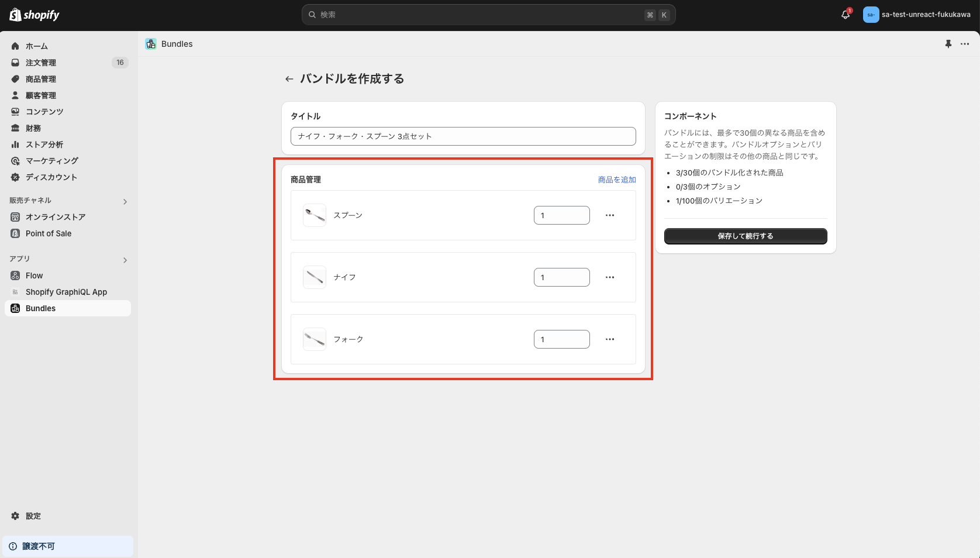Open the notification bell
980x558 pixels.
coord(844,15)
